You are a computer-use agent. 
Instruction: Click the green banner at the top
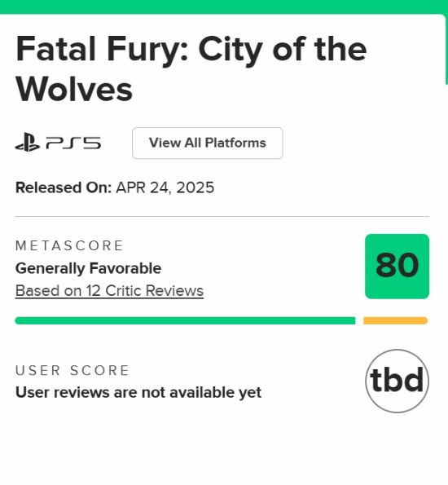pos(224,7)
